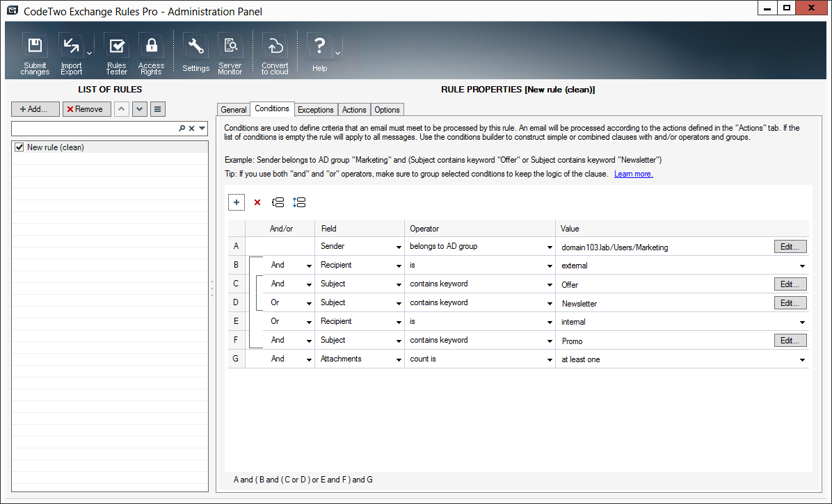Image resolution: width=832 pixels, height=504 pixels.
Task: Select the Conditions tab
Action: (x=272, y=108)
